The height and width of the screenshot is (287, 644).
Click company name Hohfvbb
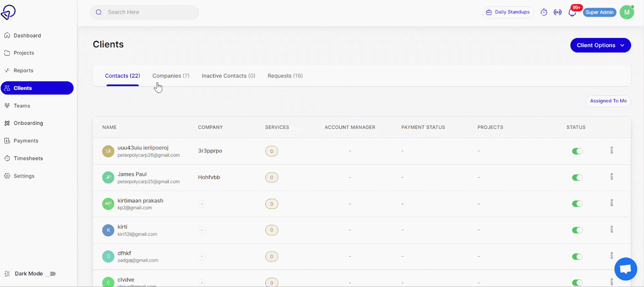(x=209, y=177)
